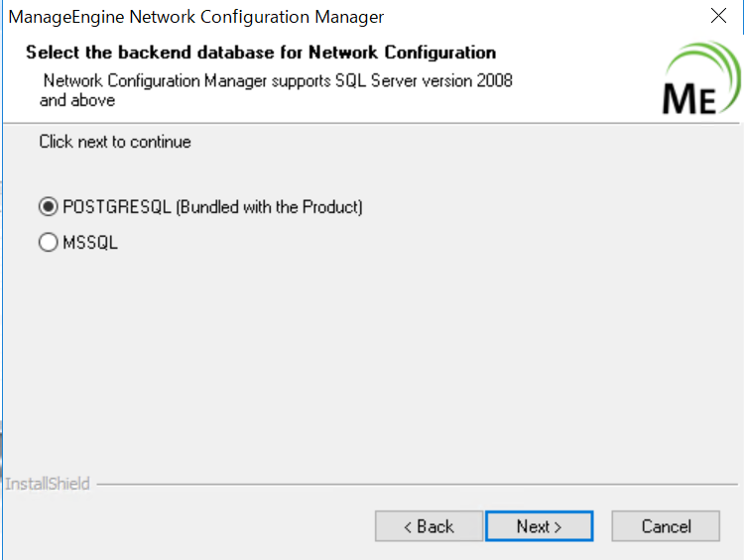Close the installer window
This screenshot has height=560, width=744.
[719, 16]
